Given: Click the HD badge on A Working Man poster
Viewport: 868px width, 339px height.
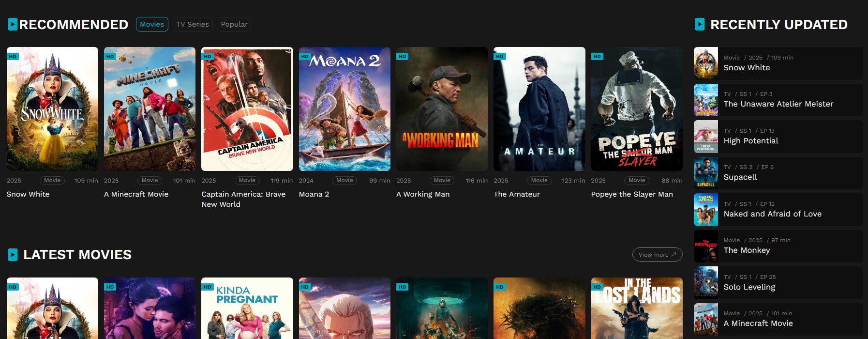Looking at the screenshot, I should [x=402, y=56].
